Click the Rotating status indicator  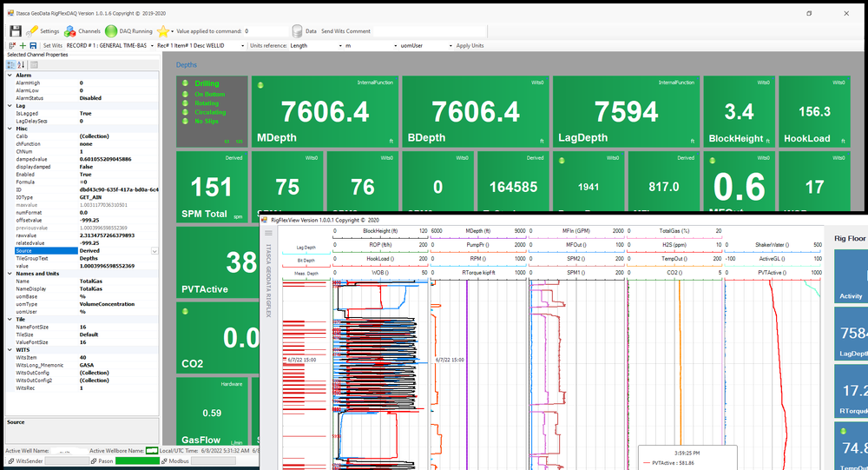click(185, 103)
